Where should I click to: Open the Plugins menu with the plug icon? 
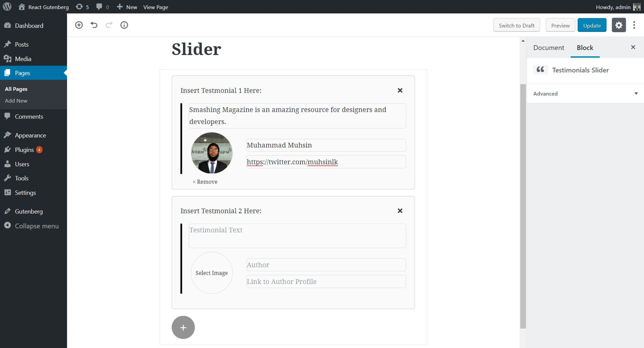(x=8, y=149)
